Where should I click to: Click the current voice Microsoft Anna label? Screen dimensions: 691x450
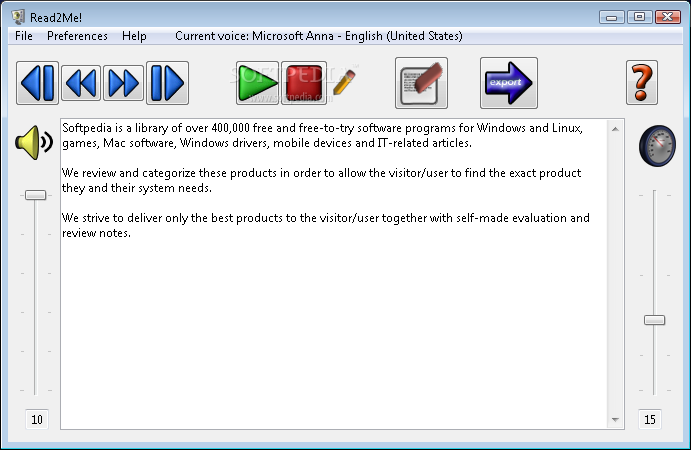(x=319, y=36)
